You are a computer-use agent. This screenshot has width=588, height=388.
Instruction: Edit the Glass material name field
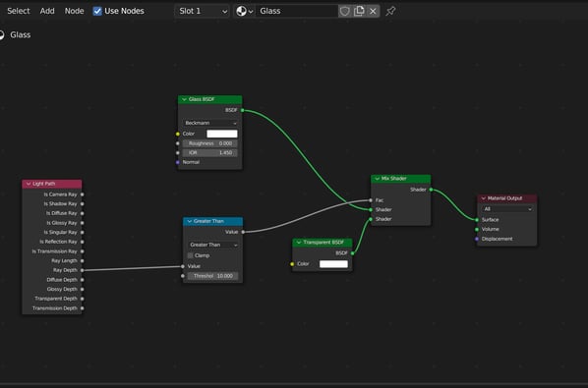pos(296,11)
